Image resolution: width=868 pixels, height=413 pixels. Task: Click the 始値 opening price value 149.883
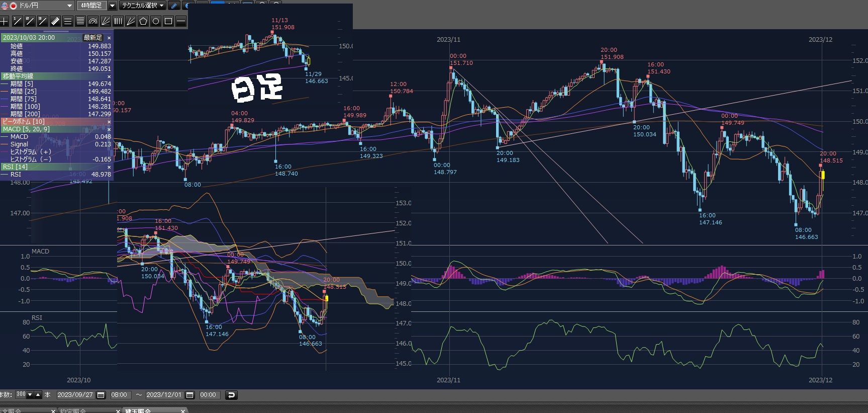click(x=100, y=46)
